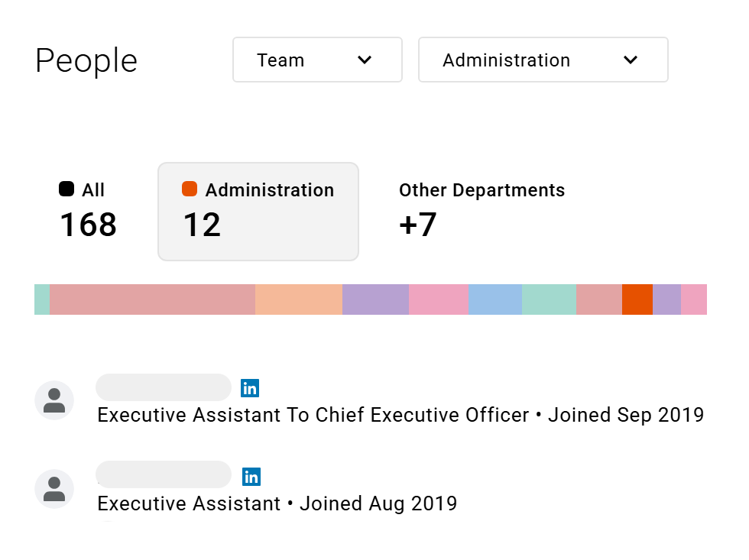Show the Other Departments +7 list
749x560 pixels.
click(x=481, y=212)
